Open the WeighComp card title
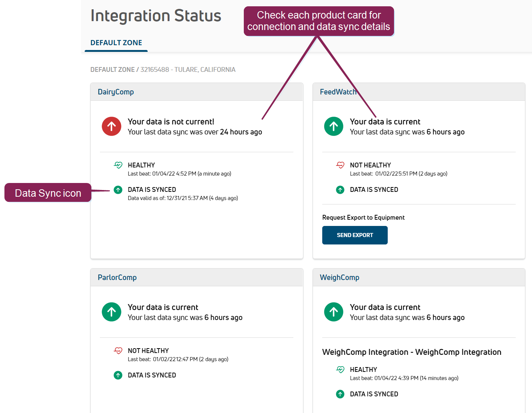The height and width of the screenshot is (413, 532). click(x=340, y=277)
